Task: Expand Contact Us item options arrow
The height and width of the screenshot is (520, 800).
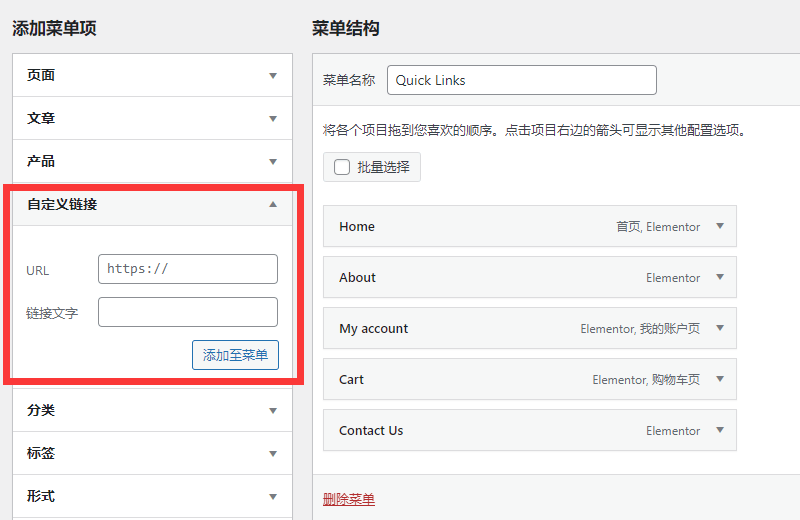Action: (x=719, y=430)
